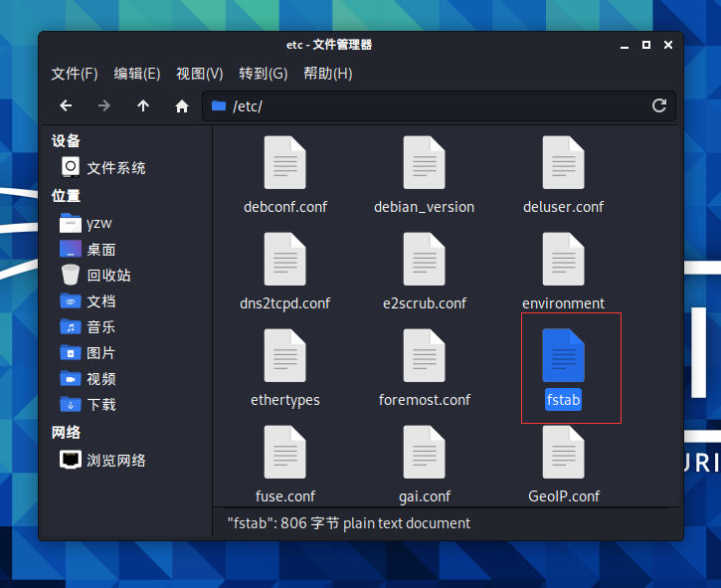Open the 视图(V) menu
Viewport: 721px width, 588px height.
point(199,74)
